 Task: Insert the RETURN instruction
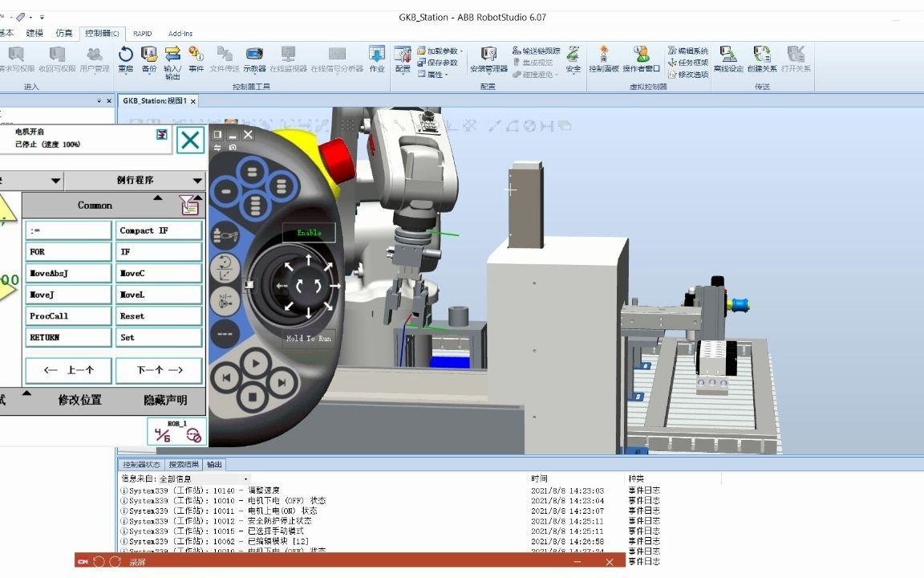(68, 337)
